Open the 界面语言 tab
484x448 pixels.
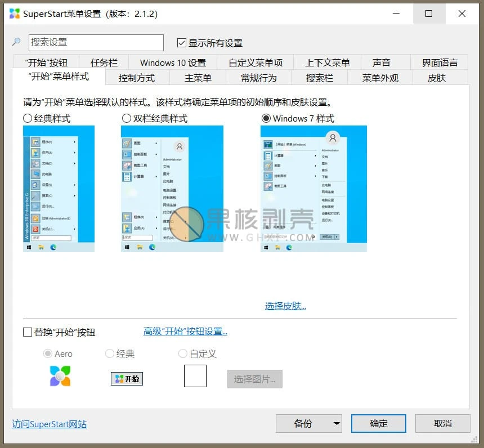[x=440, y=62]
